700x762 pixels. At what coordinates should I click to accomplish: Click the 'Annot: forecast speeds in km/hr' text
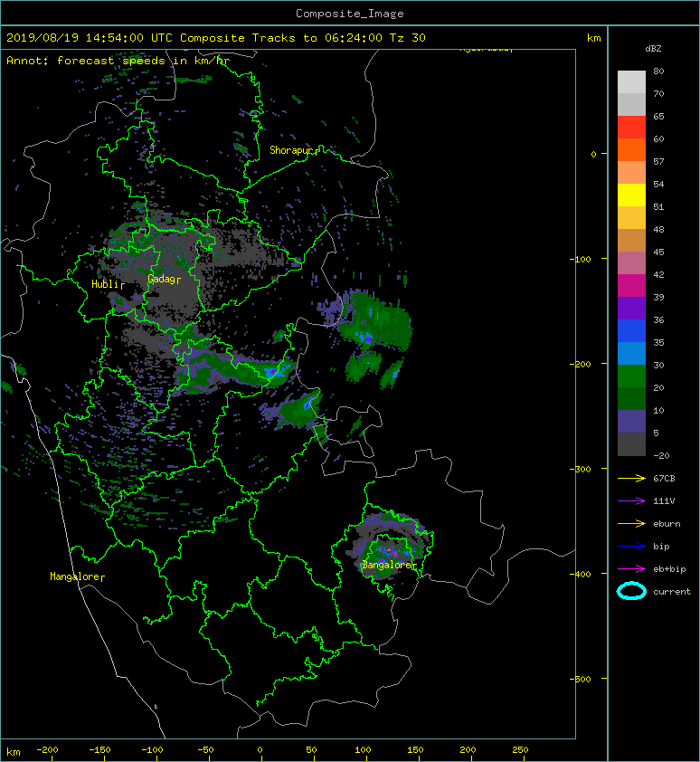pos(118,61)
